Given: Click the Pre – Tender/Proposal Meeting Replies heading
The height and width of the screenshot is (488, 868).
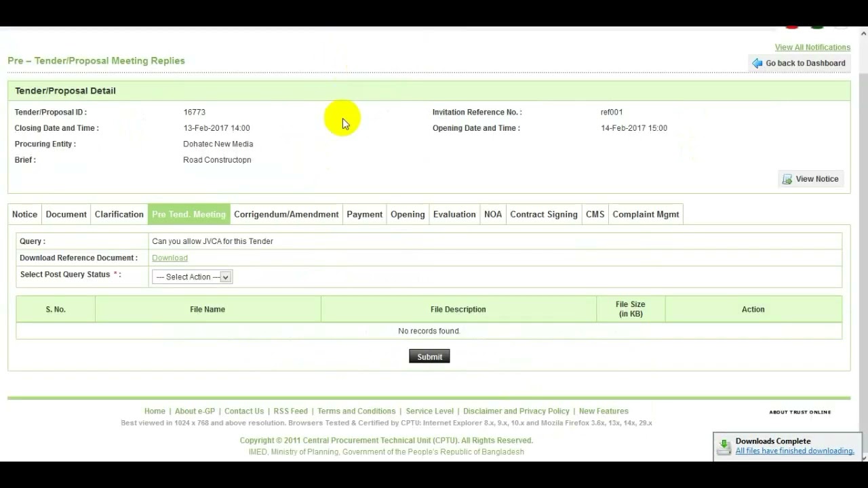Looking at the screenshot, I should (x=96, y=61).
